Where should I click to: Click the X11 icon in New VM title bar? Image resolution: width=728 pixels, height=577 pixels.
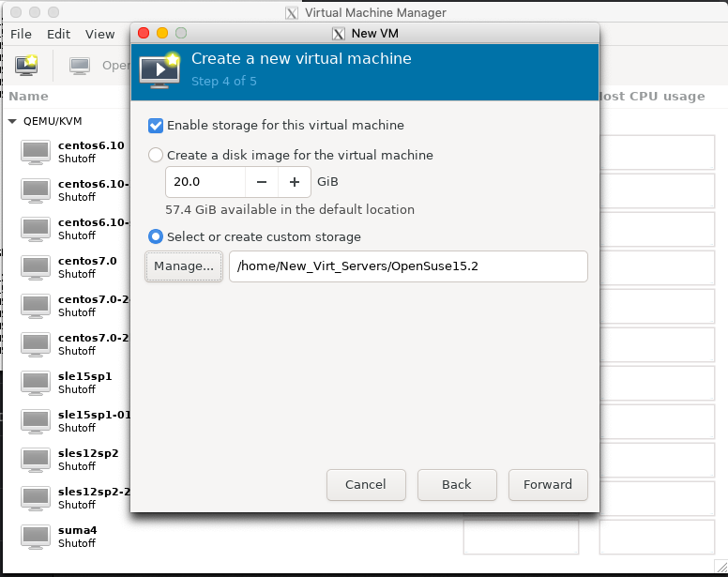tap(339, 34)
